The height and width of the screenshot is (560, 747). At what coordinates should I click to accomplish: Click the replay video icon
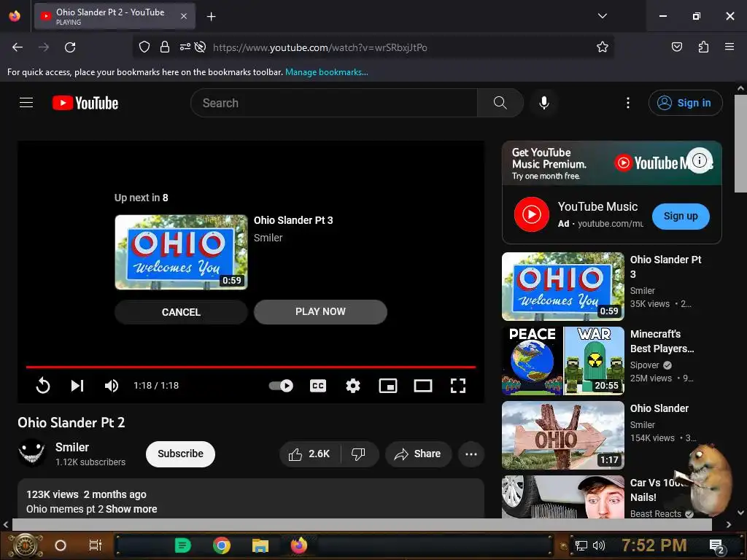pos(43,385)
